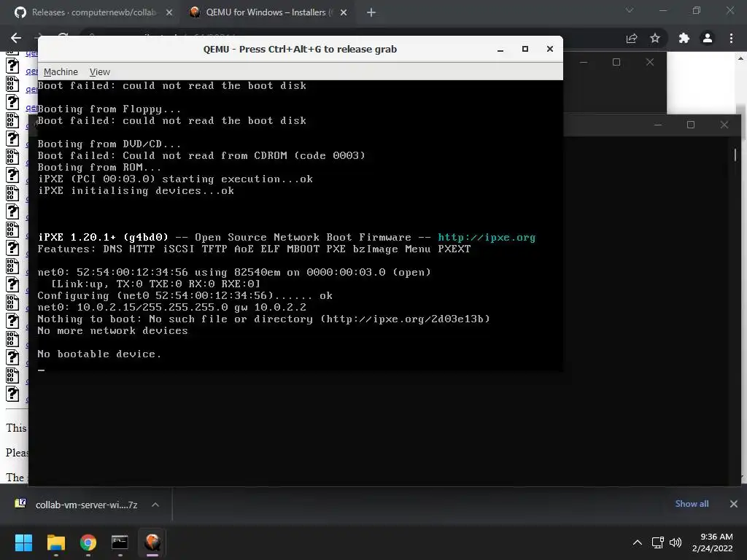Open the Machine menu in QEMU
The width and height of the screenshot is (747, 560).
click(61, 72)
